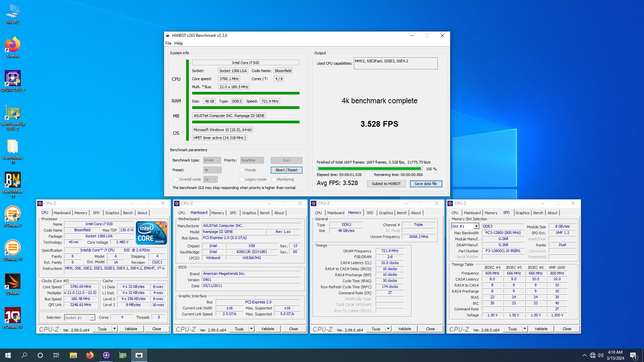This screenshot has width=644, height=362.
Task: Click the BIOS Version 0901 value
Action: pos(251,280)
